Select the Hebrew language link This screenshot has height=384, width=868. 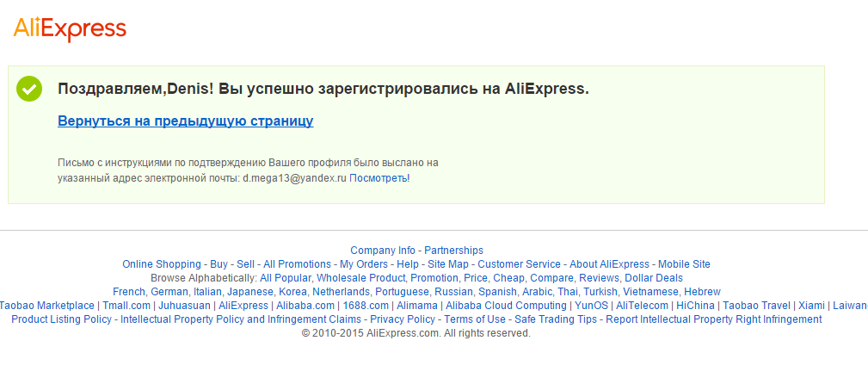tap(703, 292)
